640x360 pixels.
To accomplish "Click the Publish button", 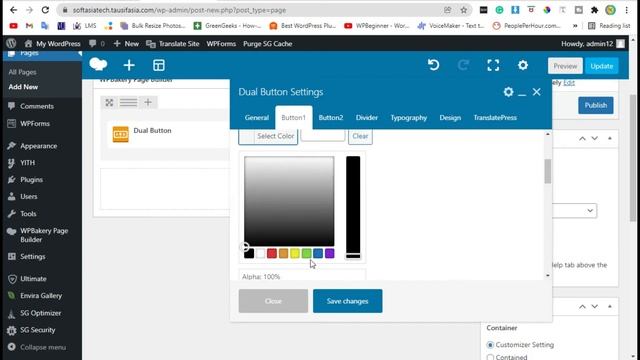I will click(596, 105).
